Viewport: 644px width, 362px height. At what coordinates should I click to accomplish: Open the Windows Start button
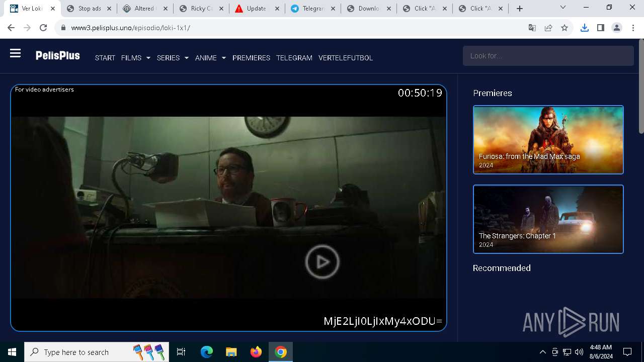pyautogui.click(x=12, y=352)
